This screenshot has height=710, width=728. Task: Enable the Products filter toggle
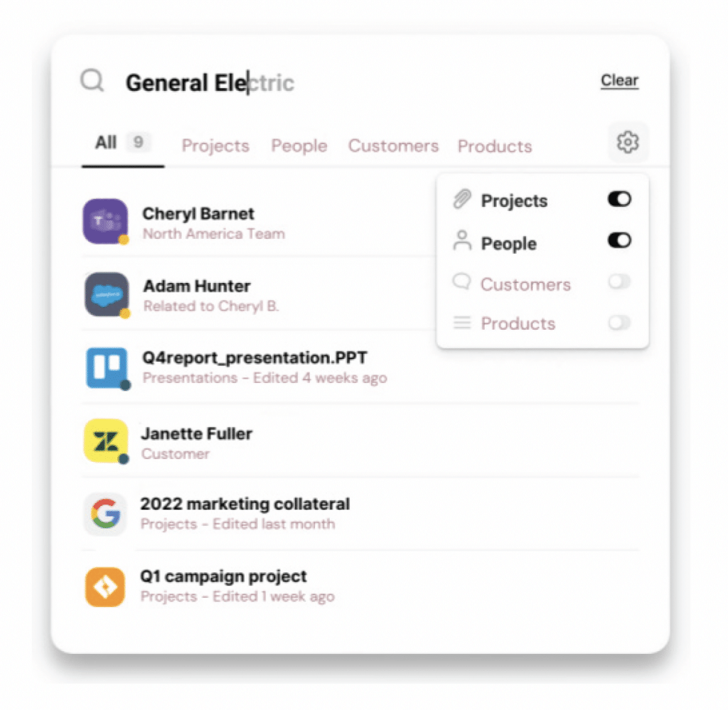point(619,323)
